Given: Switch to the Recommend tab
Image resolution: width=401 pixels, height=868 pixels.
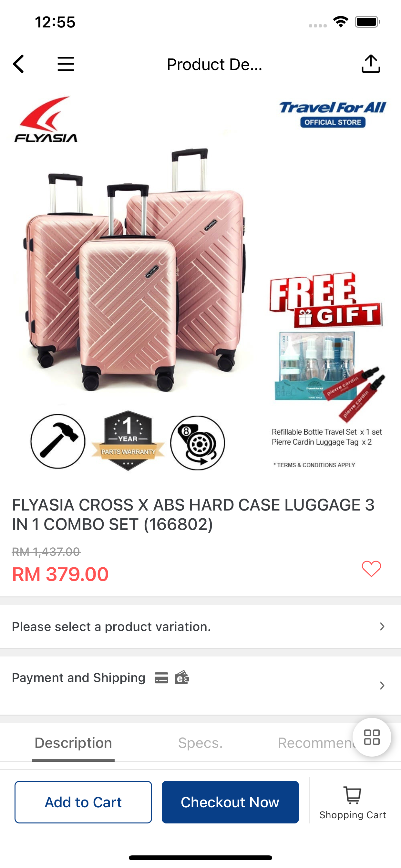Looking at the screenshot, I should 317,743.
